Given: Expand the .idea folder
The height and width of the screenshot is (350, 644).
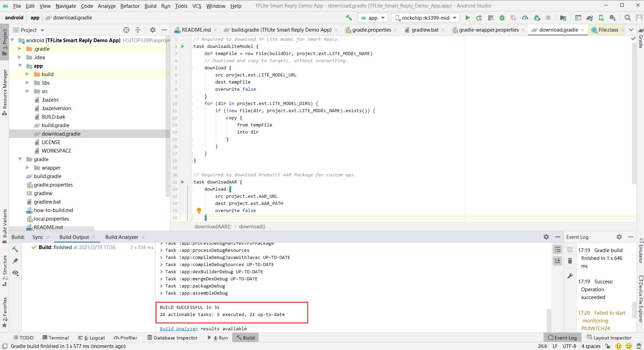Looking at the screenshot, I should point(20,57).
